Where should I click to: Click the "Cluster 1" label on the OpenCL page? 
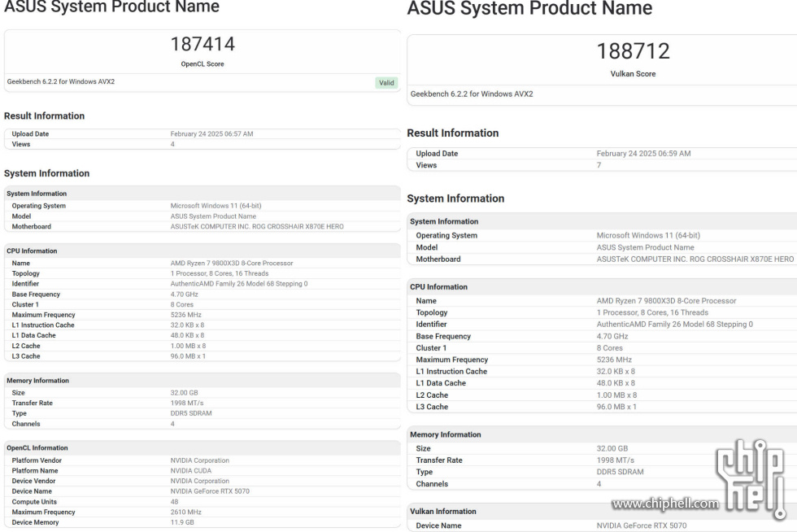tap(25, 305)
